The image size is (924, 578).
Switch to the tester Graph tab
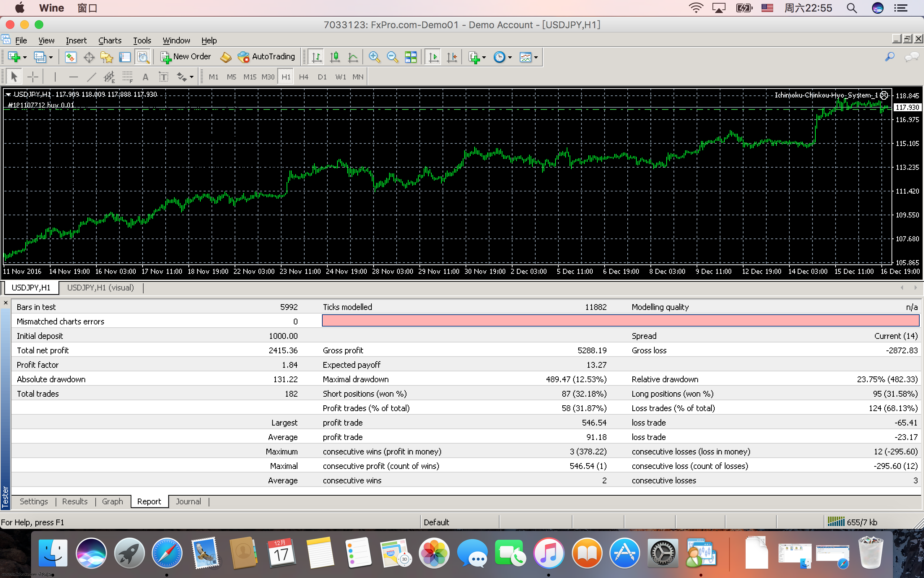(x=112, y=501)
